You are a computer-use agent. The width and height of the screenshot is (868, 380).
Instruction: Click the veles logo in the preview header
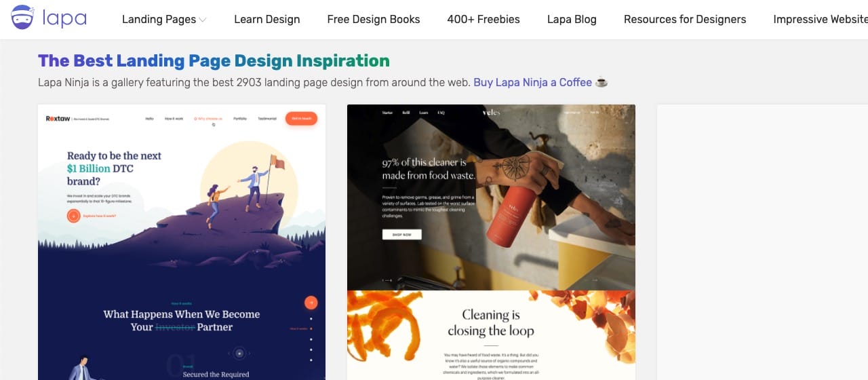click(x=491, y=113)
